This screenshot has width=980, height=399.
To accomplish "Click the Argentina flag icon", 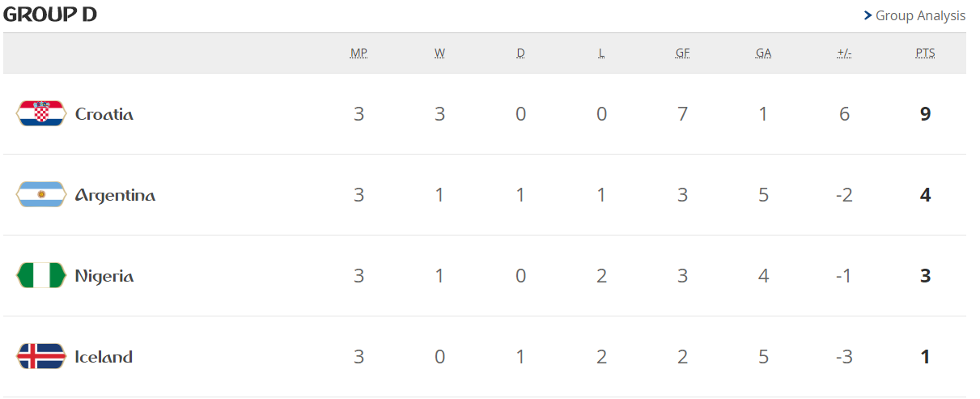I will pyautogui.click(x=40, y=195).
